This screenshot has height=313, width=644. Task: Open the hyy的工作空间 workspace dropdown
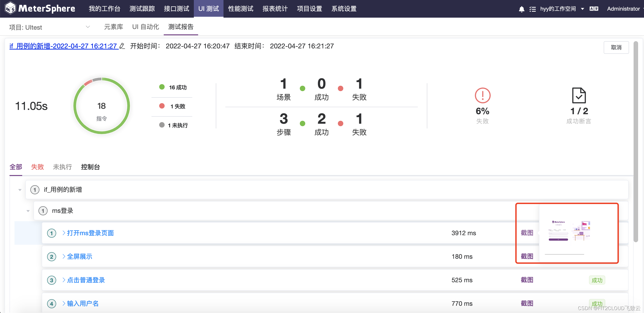[582, 9]
